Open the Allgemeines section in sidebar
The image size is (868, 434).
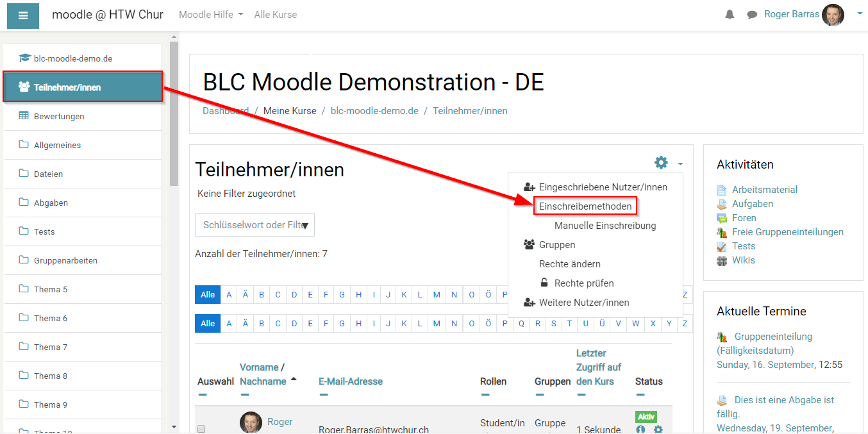83,145
